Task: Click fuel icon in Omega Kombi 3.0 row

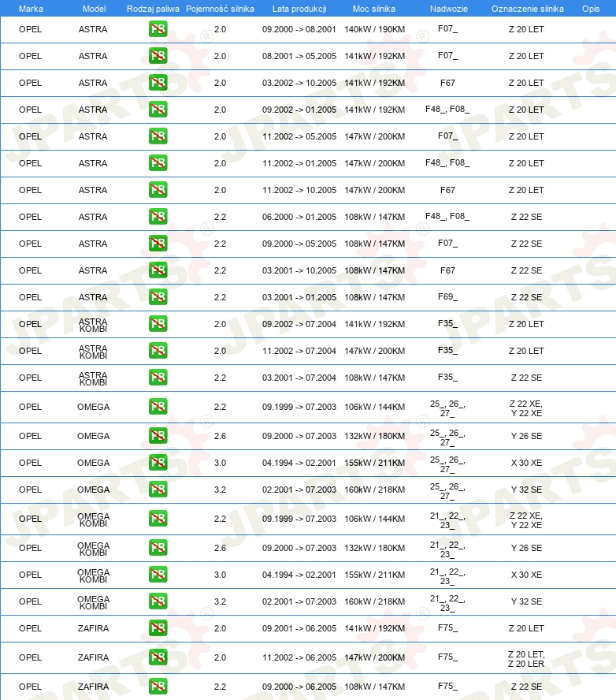Action: pyautogui.click(x=158, y=575)
